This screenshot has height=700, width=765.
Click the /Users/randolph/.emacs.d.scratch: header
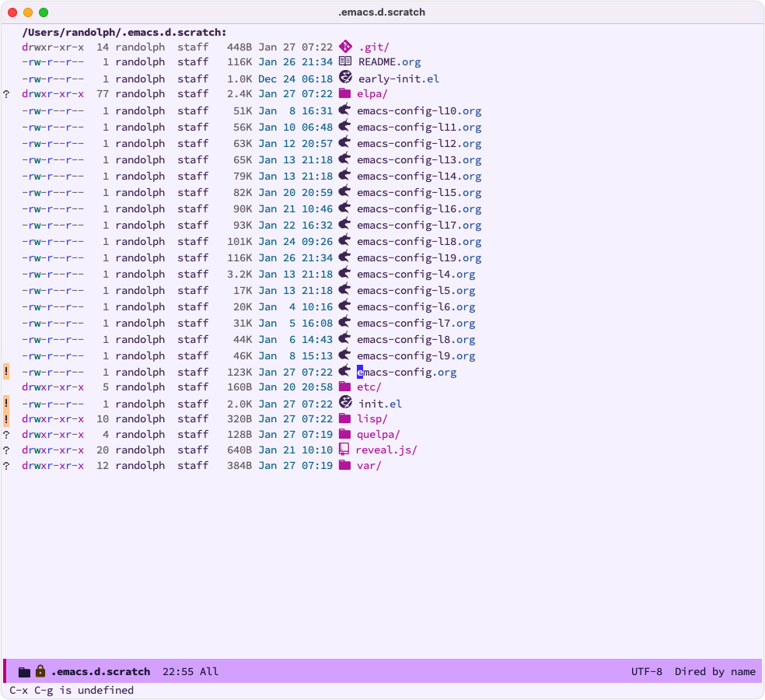[x=124, y=33]
